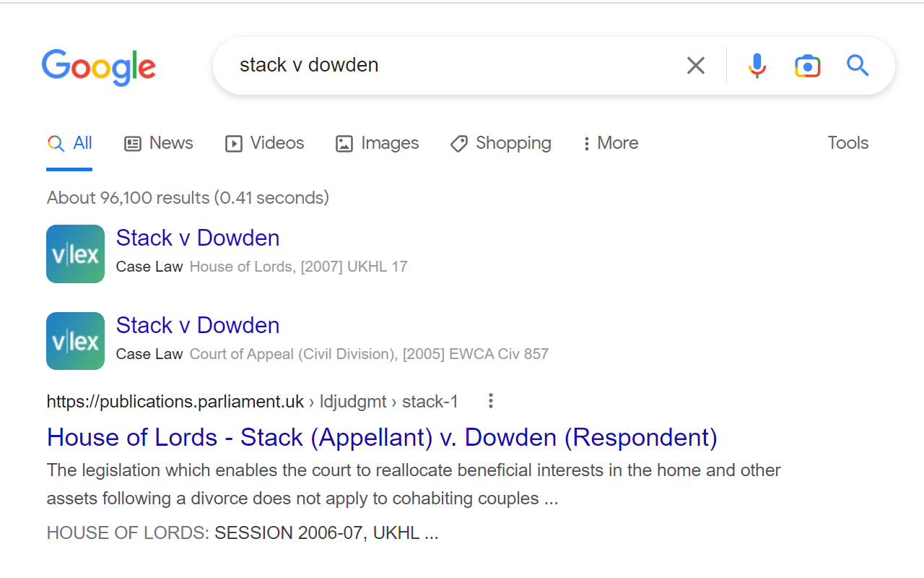Viewport: 924px width, 578px height.
Task: Start voice search with microphone icon
Action: click(x=757, y=66)
